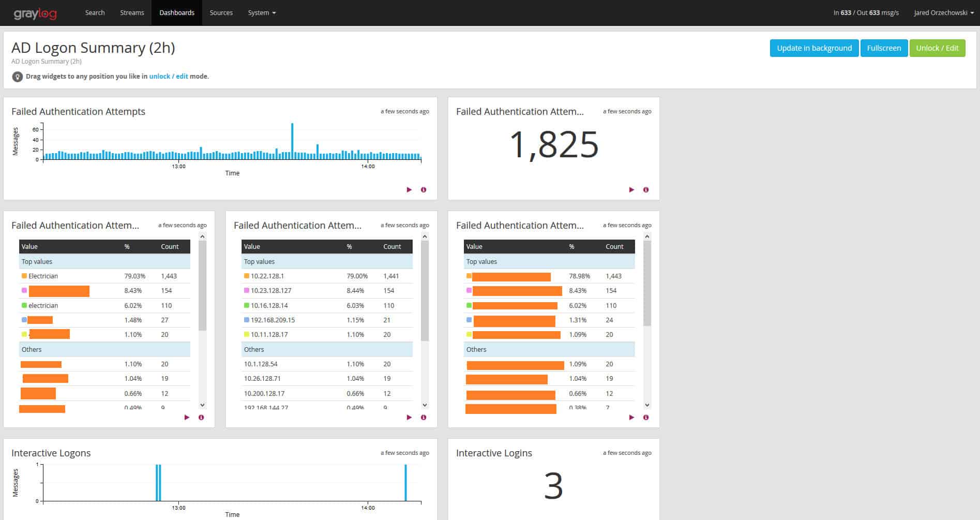The image size is (980, 520).
Task: Open info on the IP address quick values widget
Action: [424, 418]
